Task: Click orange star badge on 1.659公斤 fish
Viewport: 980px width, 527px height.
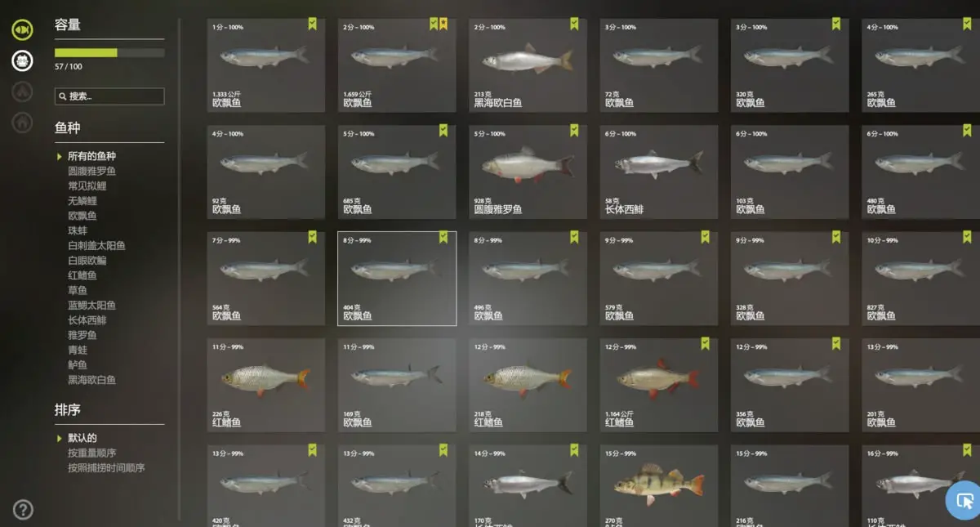Action: (x=443, y=24)
